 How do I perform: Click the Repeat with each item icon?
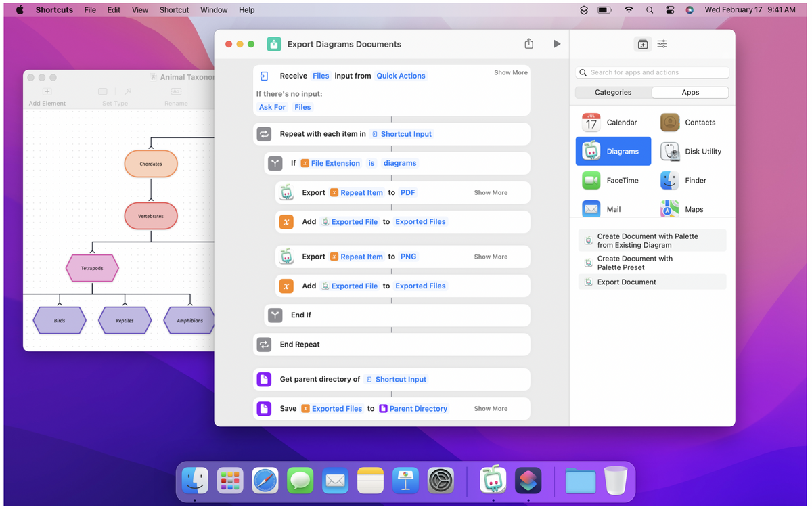click(265, 134)
